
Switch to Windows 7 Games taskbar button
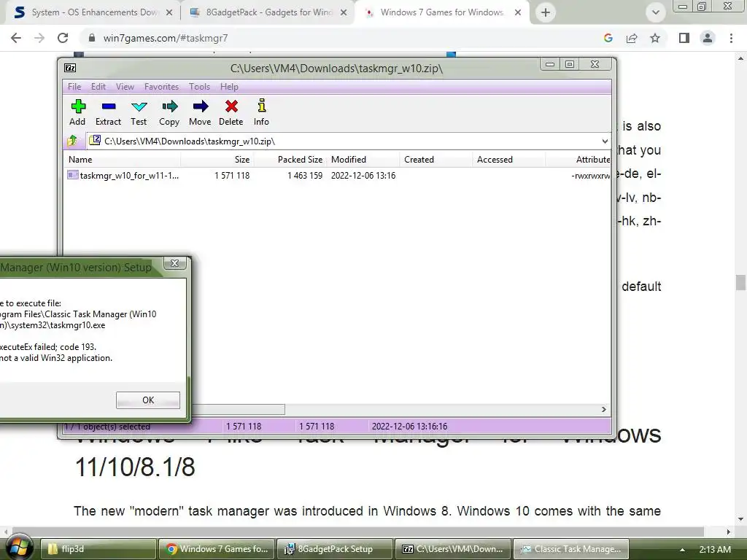pos(216,549)
